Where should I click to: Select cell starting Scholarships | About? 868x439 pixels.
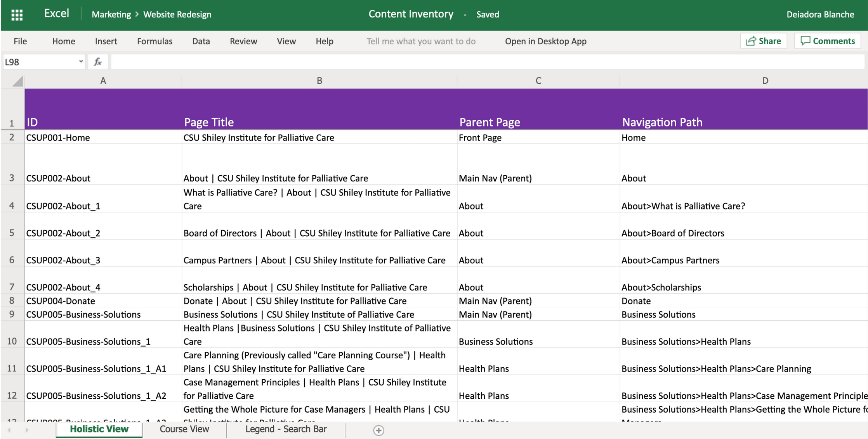(x=319, y=280)
